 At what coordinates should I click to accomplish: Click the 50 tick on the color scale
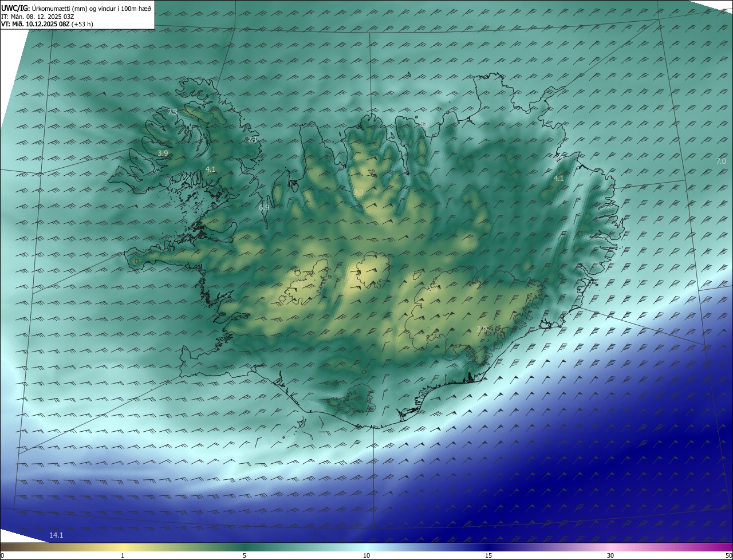pos(728,555)
